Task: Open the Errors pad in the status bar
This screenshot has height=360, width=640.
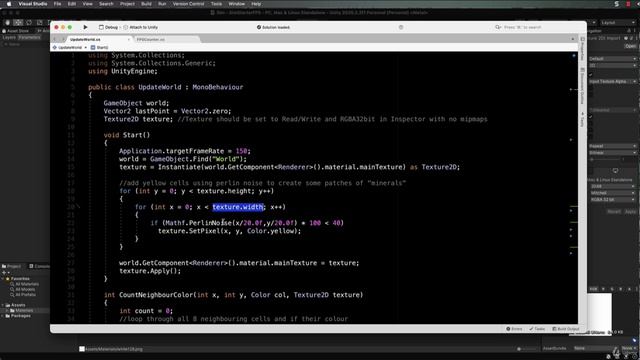Action: click(x=514, y=329)
